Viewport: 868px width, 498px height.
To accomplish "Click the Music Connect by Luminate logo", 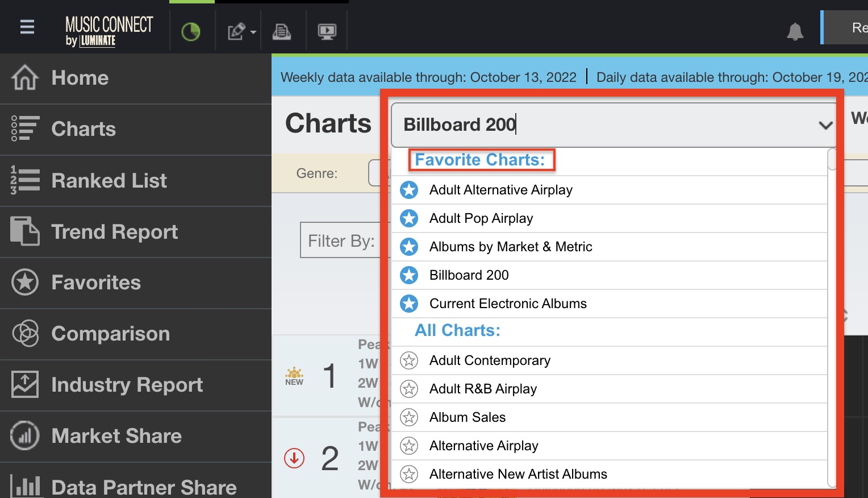I will pos(109,31).
